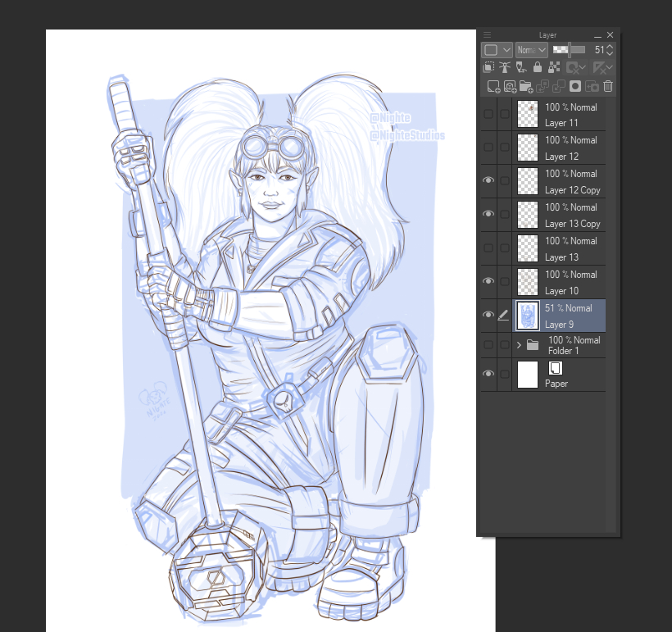This screenshot has height=632, width=672.
Task: Open the Layer panel hamburger menu
Action: [488, 34]
